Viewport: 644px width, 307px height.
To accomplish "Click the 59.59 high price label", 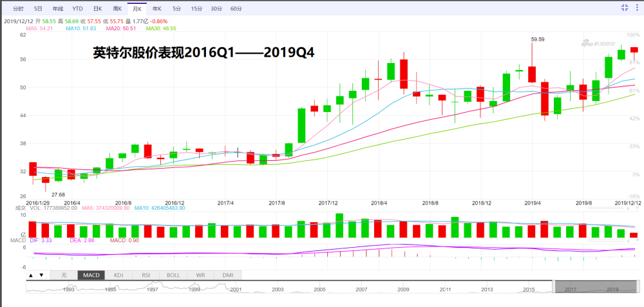I will pyautogui.click(x=538, y=39).
